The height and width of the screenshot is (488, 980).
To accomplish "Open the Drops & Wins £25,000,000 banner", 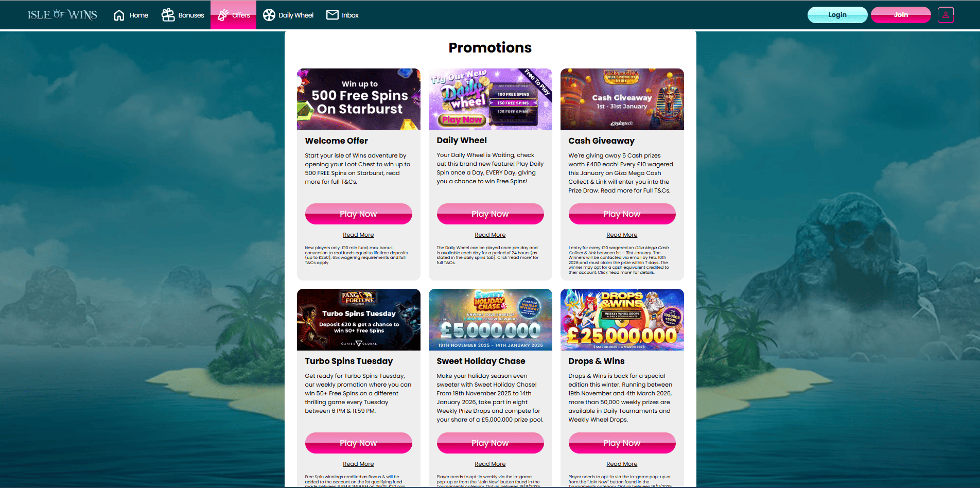I will click(622, 320).
